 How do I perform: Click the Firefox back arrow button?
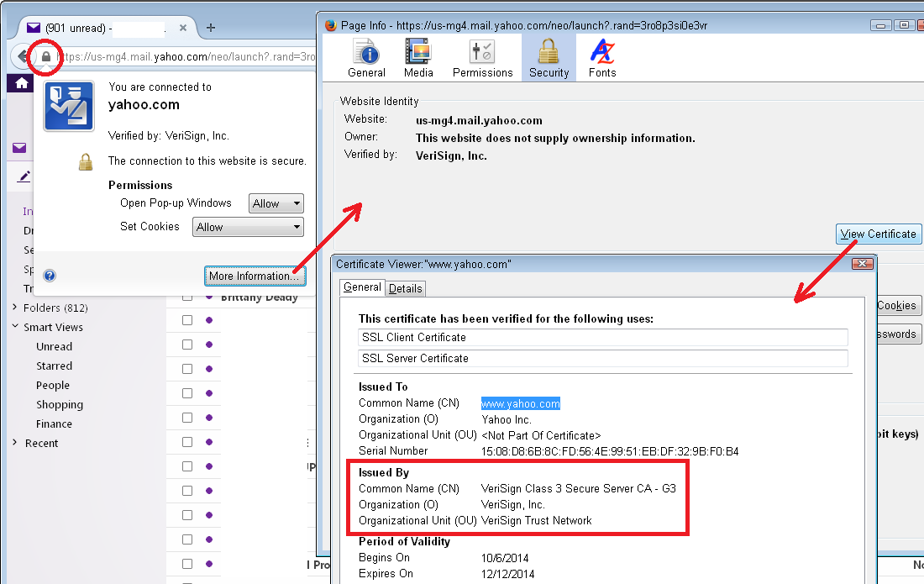coord(23,56)
